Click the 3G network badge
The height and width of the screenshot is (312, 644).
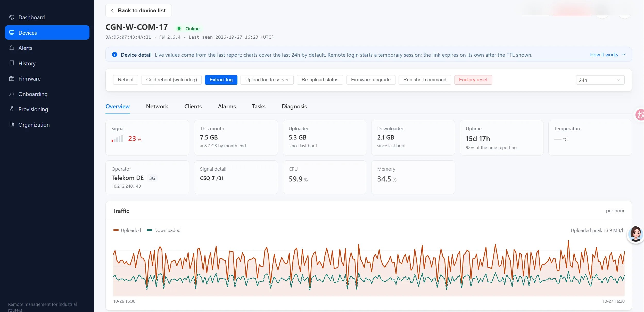pos(152,178)
